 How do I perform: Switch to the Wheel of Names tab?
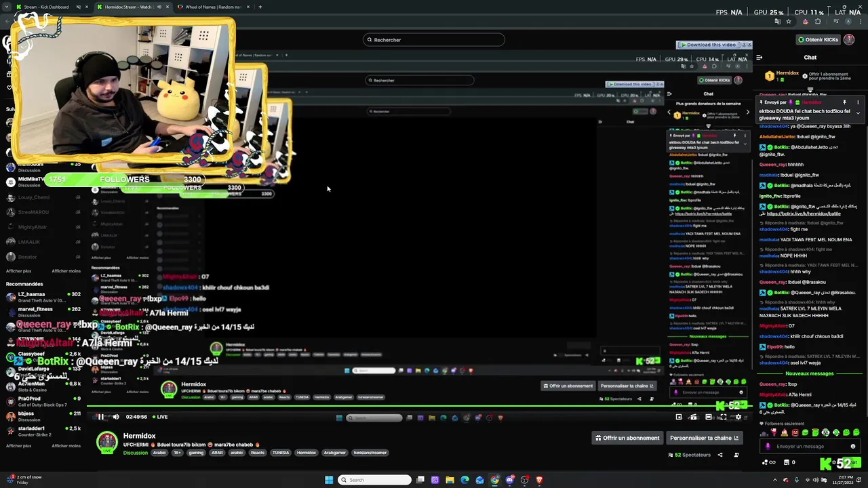click(x=214, y=7)
